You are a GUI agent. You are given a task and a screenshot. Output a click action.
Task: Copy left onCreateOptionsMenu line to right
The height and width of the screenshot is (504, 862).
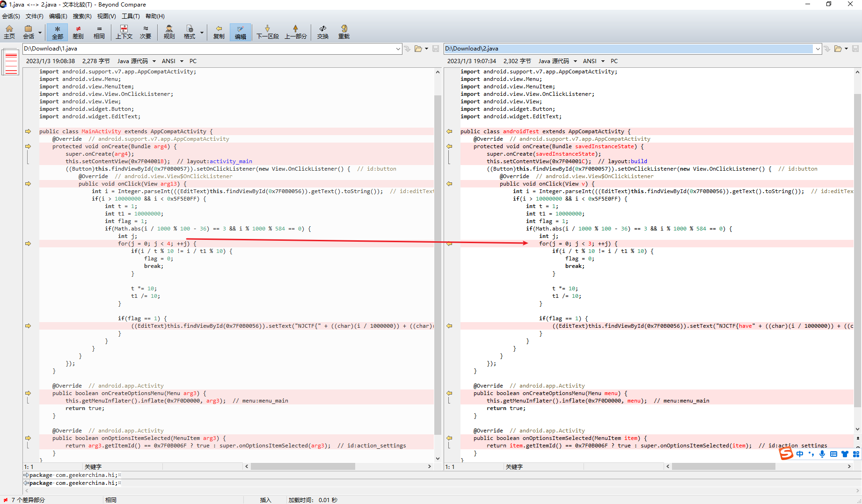(x=28, y=393)
